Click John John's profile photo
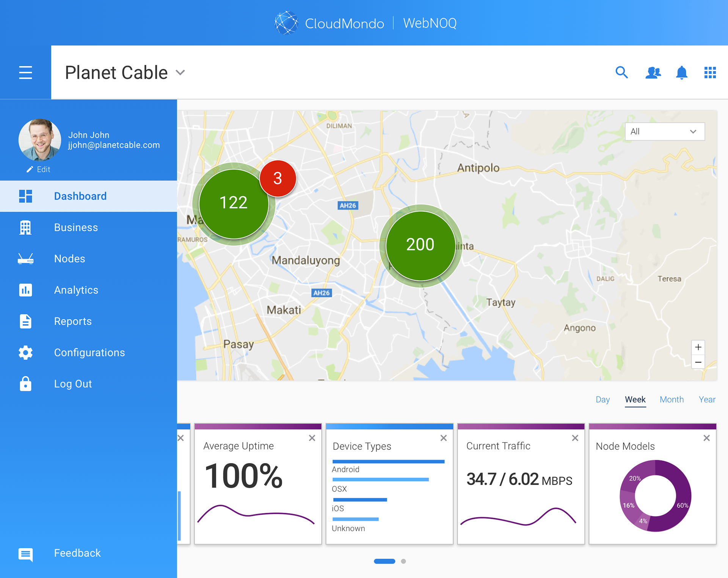728x578 pixels. [x=40, y=140]
